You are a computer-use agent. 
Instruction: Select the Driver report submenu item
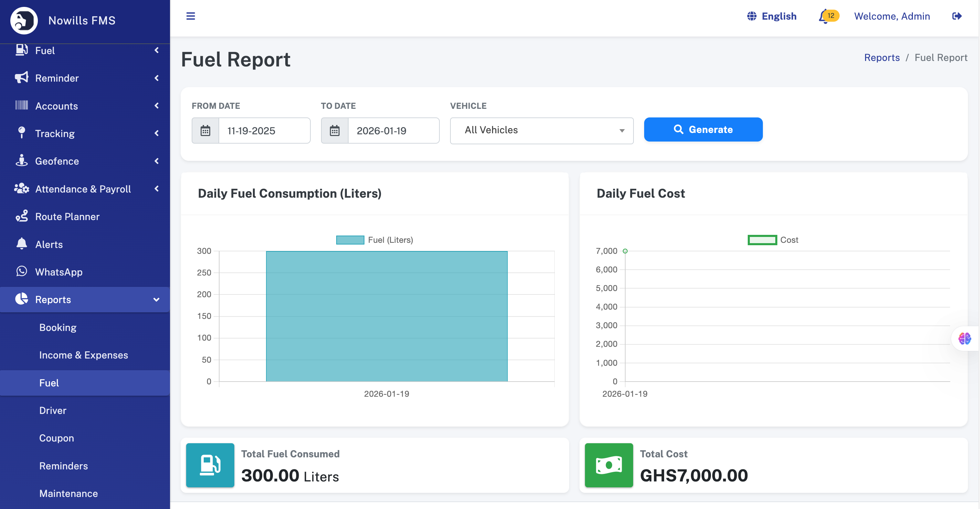(53, 411)
